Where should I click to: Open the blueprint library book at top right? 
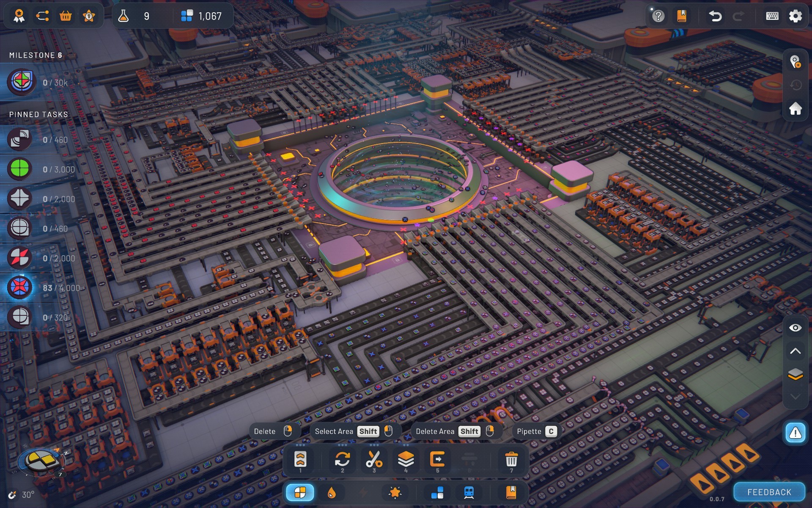pyautogui.click(x=681, y=16)
